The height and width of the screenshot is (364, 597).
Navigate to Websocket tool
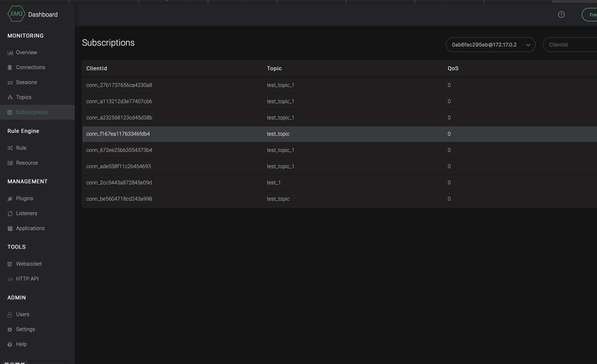pos(29,264)
